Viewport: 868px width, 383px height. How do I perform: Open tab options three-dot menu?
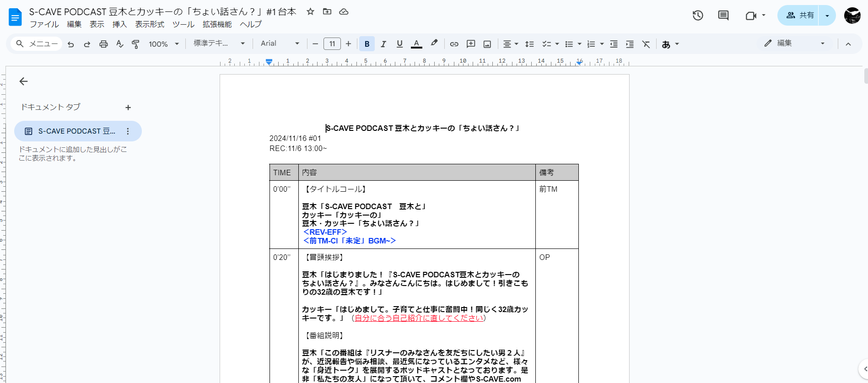click(x=128, y=131)
